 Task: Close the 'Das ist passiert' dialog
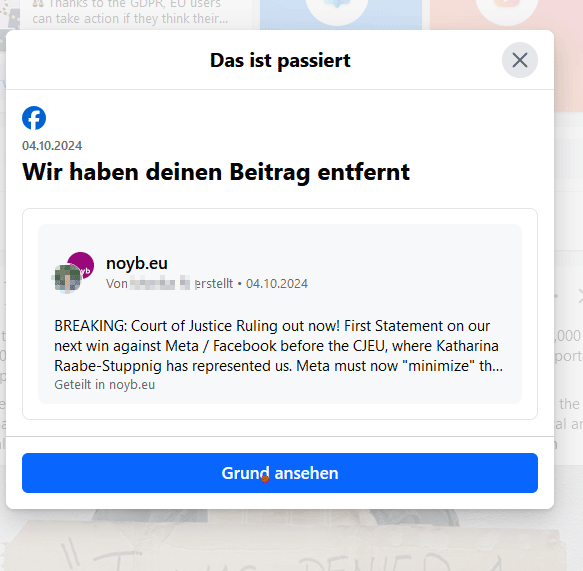point(519,60)
